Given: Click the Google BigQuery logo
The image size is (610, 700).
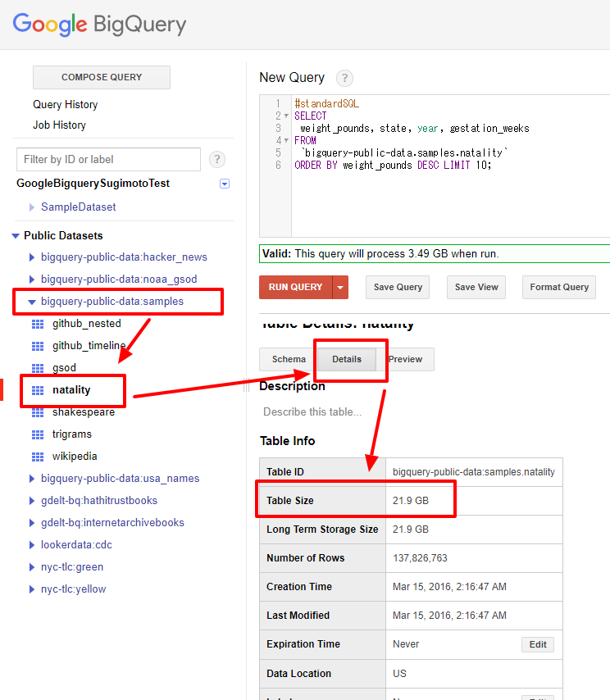Looking at the screenshot, I should point(99,25).
